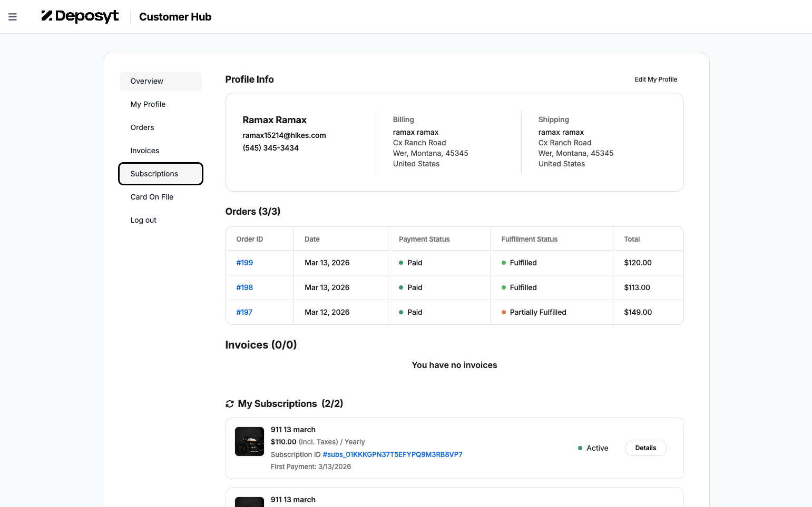The image size is (812, 507).
Task: Open order #199
Action: (x=244, y=263)
